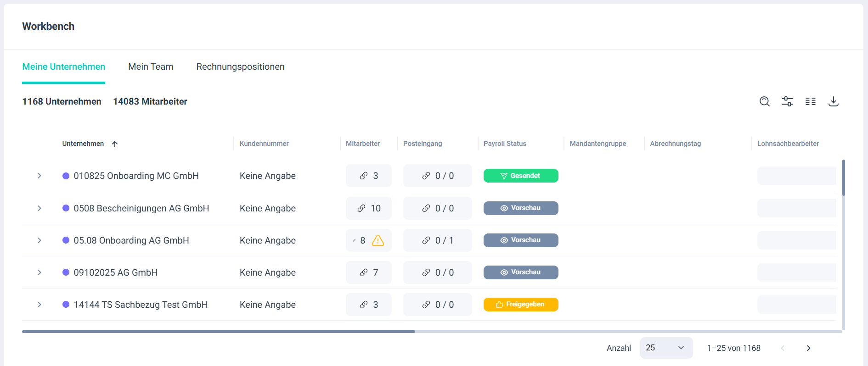868x366 pixels.
Task: Switch to the Mein Team tab
Action: click(151, 67)
